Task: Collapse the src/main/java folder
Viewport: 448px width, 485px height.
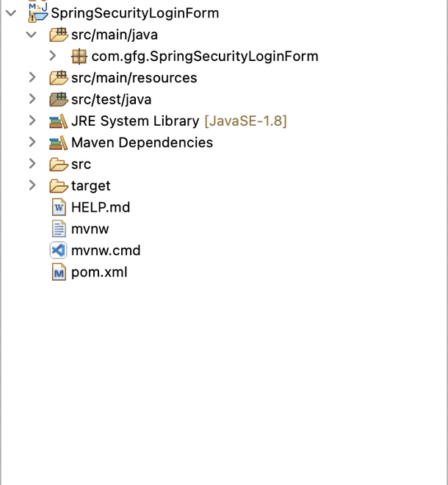Action: pyautogui.click(x=31, y=35)
